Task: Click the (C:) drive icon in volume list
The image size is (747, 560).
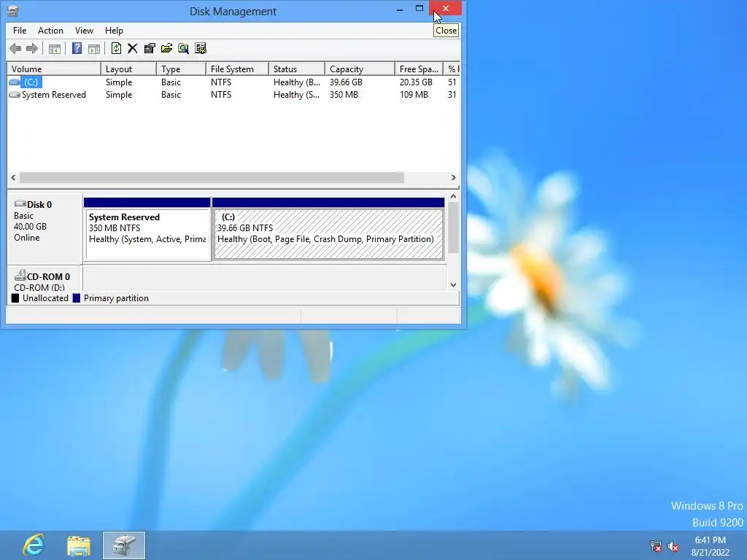Action: click(x=15, y=82)
